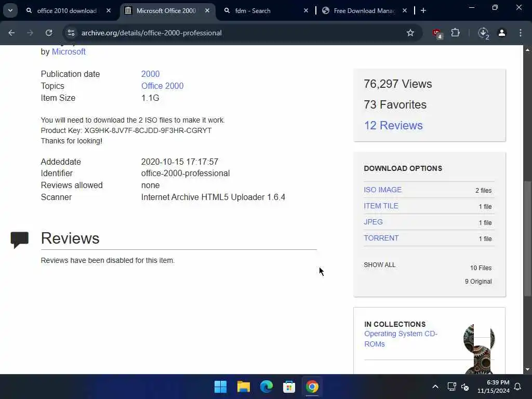Open the Chrome profile avatar
532x399 pixels.
point(502,33)
